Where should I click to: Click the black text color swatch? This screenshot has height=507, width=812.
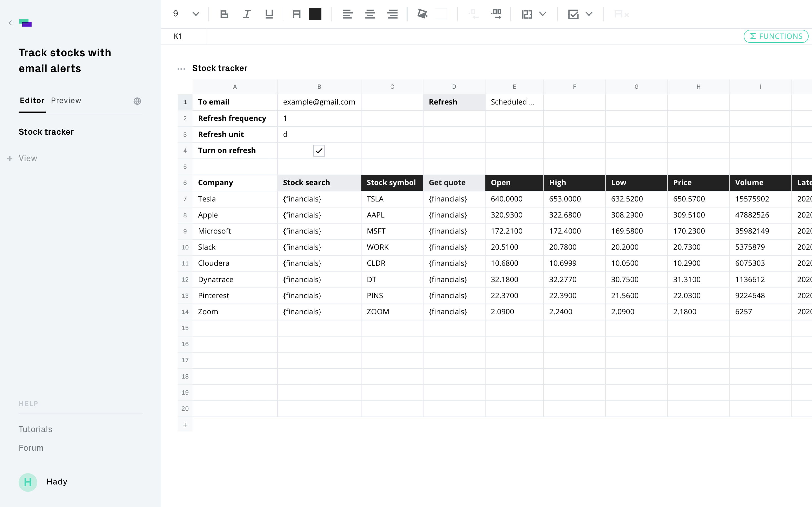(315, 14)
